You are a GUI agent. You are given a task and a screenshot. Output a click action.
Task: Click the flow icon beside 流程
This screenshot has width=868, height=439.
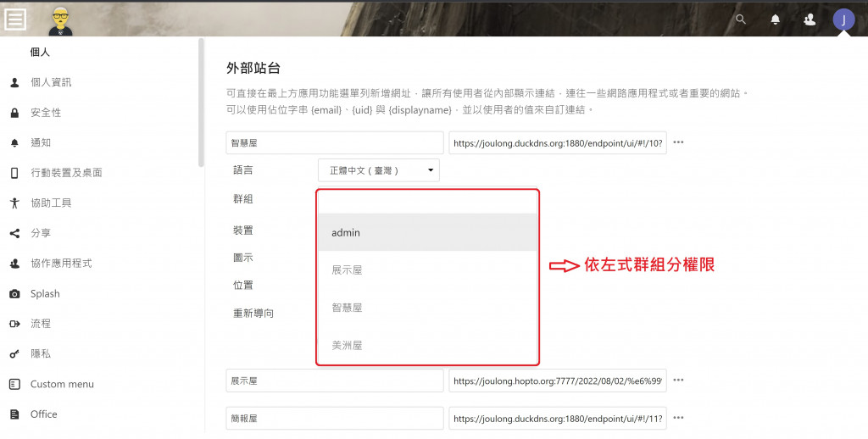[15, 324]
